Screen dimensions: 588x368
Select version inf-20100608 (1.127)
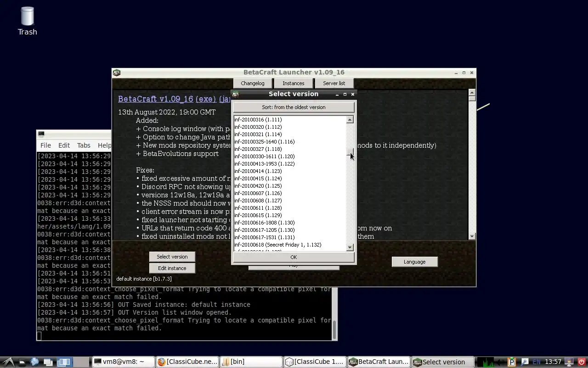pos(290,201)
